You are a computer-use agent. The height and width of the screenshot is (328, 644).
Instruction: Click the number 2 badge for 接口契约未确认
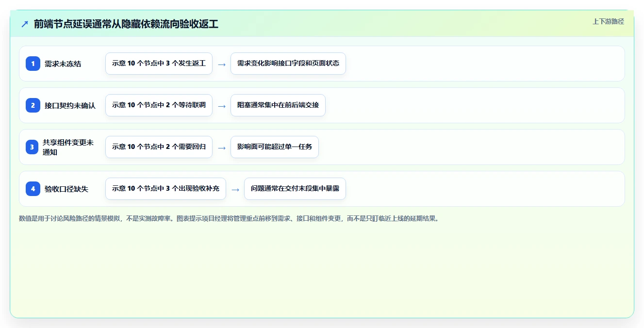[x=33, y=105]
